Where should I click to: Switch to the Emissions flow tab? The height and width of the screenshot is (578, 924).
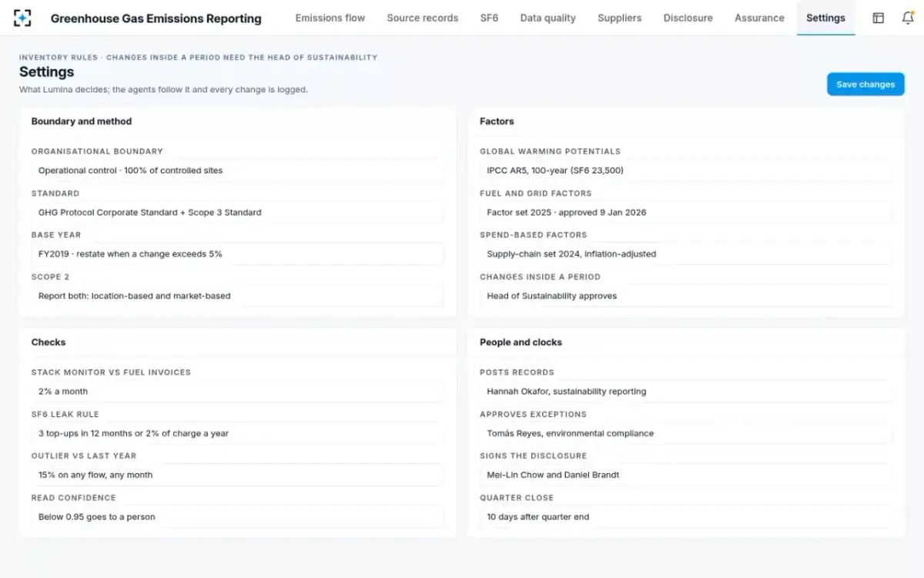coord(330,18)
